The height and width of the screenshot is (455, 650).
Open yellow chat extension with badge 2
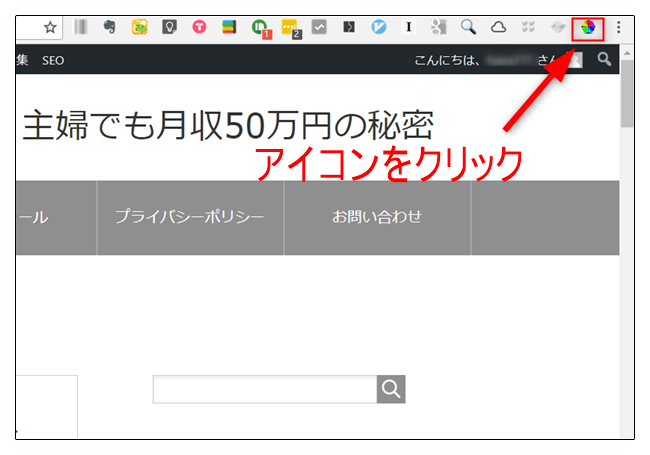291,29
